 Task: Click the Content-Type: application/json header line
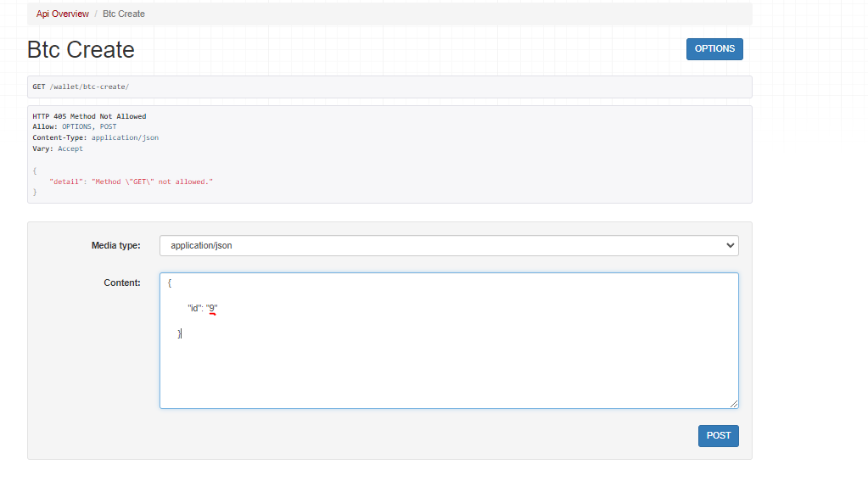(95, 137)
